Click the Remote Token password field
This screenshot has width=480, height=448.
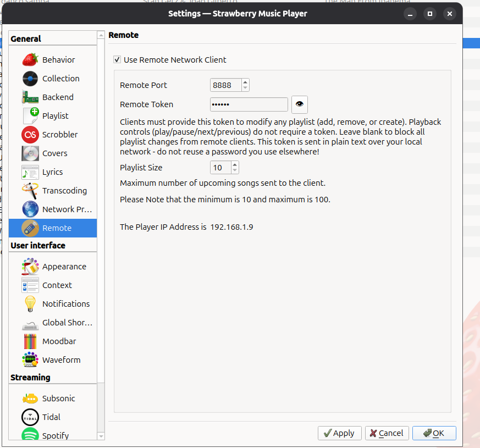tap(249, 104)
